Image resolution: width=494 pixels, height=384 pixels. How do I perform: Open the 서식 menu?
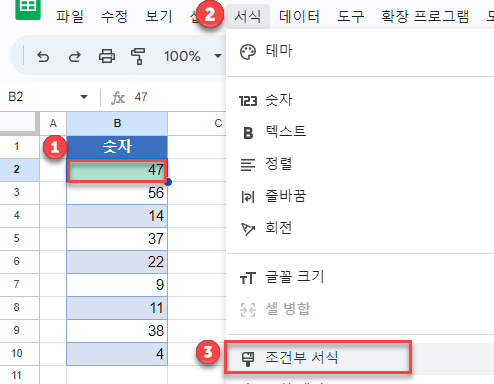click(248, 16)
